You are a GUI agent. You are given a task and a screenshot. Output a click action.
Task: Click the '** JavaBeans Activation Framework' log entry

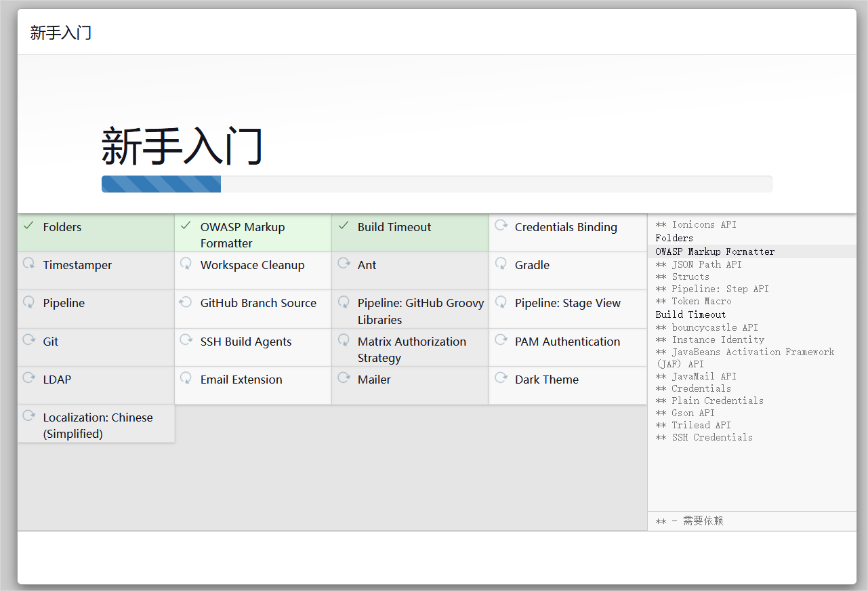pos(745,358)
